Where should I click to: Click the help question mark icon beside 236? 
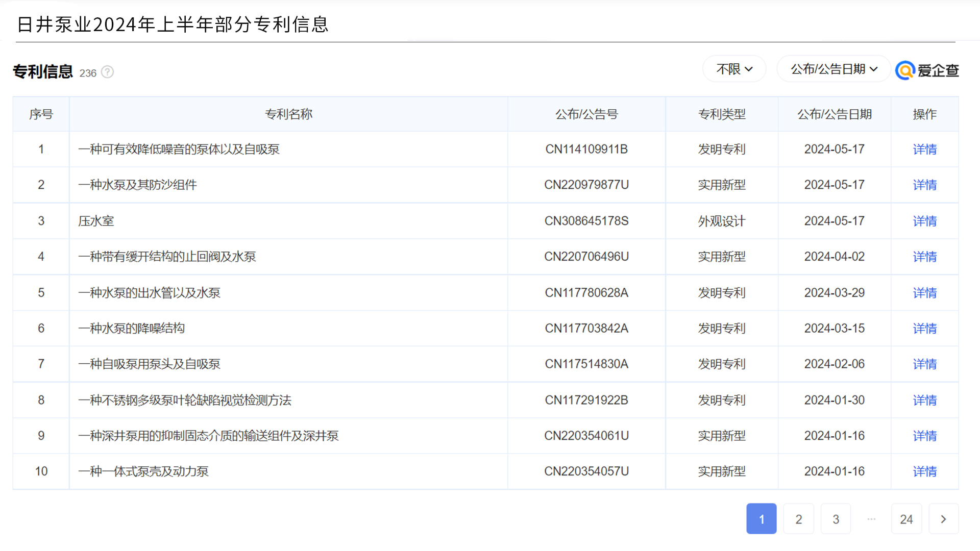point(107,72)
